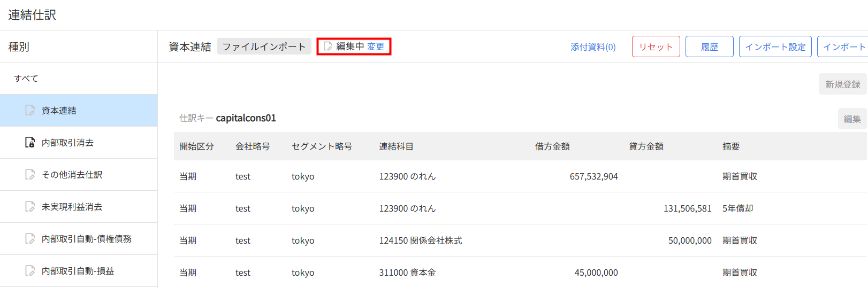
Task: Select すべて in the 種別 list
Action: (x=26, y=79)
